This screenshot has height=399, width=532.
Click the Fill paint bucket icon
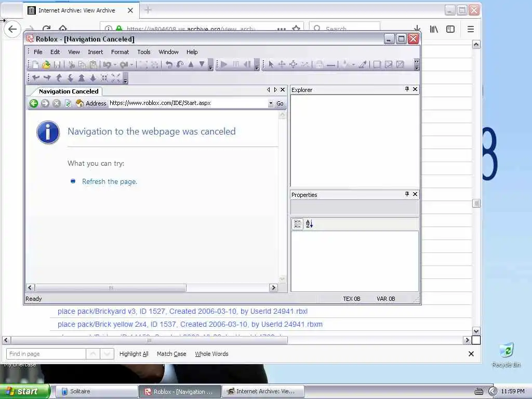click(345, 64)
